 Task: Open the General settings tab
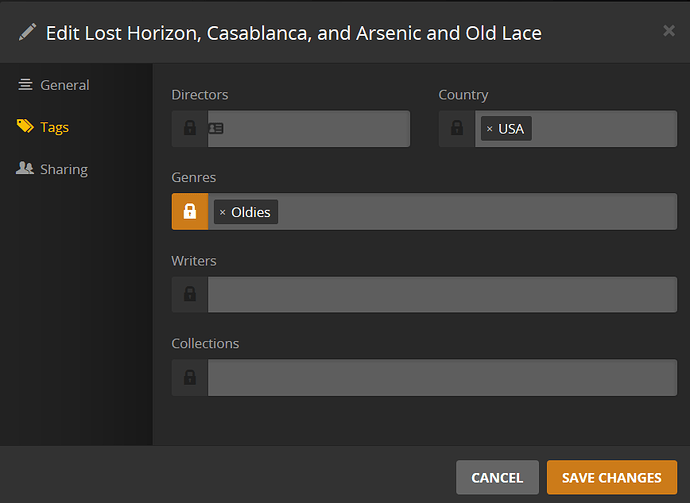tap(64, 85)
